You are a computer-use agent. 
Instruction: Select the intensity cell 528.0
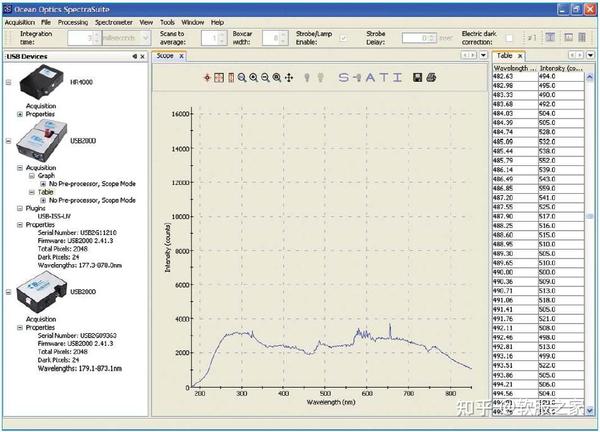point(561,132)
